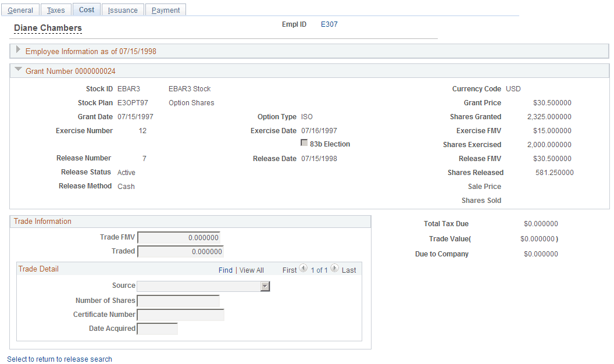This screenshot has height=364, width=614.
Task: Toggle the 83b Election checkbox
Action: (x=305, y=144)
